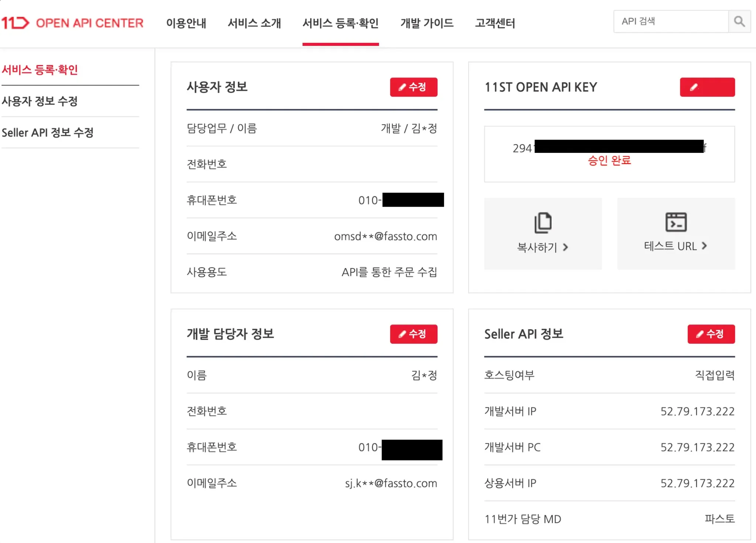Click the OPEN API CENTER title text

pyautogui.click(x=90, y=23)
